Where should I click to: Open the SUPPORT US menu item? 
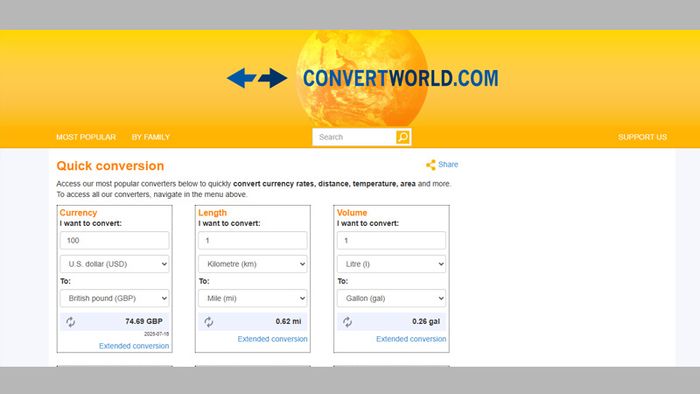click(642, 137)
